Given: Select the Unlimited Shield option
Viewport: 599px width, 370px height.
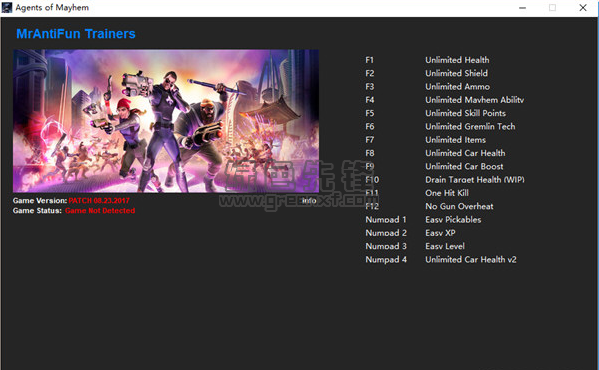Looking at the screenshot, I should [457, 73].
